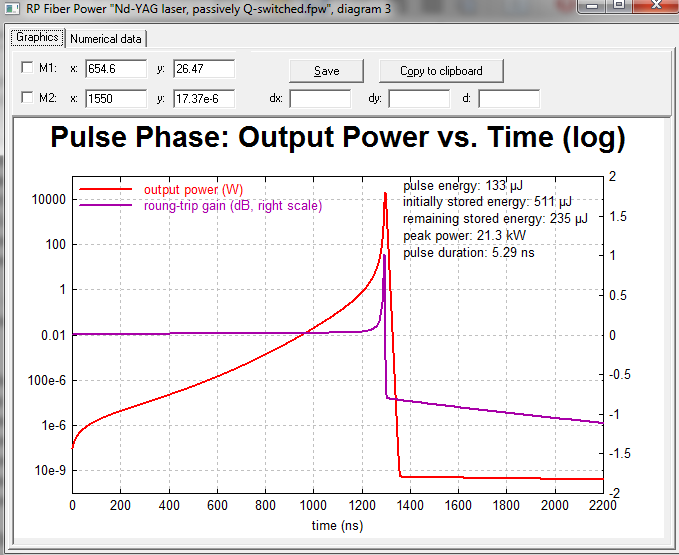
Task: Open the Numerical data tab
Action: [x=106, y=39]
